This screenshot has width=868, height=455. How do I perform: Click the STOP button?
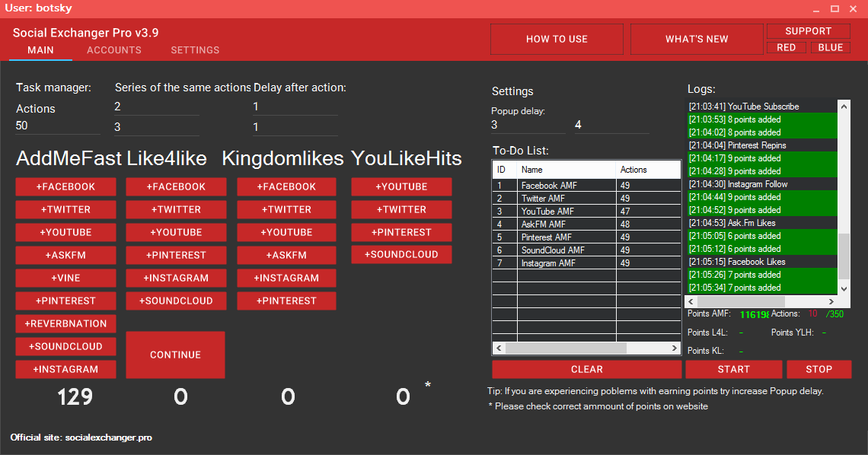pyautogui.click(x=819, y=369)
